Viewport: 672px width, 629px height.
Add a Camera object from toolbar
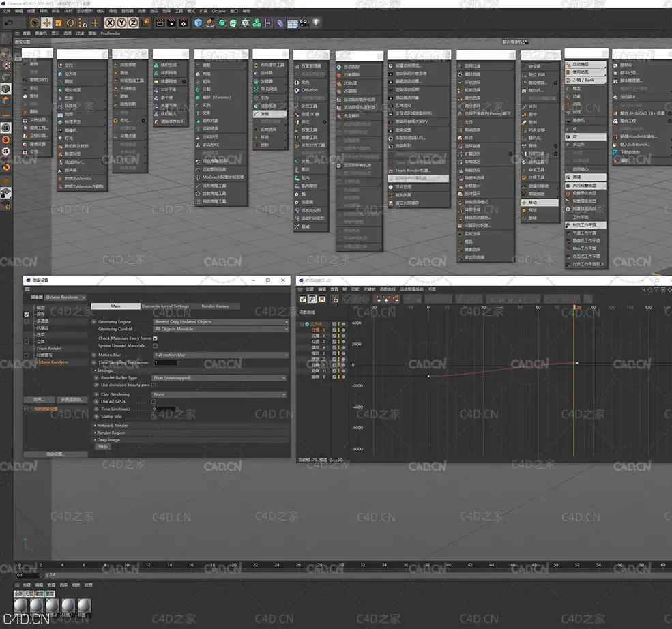pyautogui.click(x=304, y=23)
